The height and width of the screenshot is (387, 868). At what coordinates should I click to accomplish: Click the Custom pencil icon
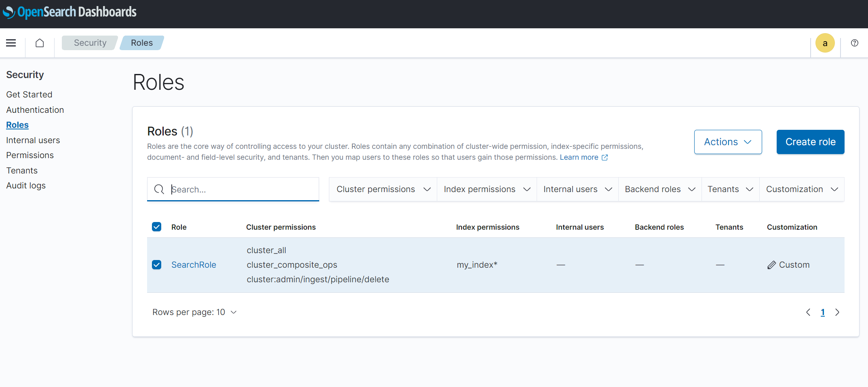tap(771, 265)
